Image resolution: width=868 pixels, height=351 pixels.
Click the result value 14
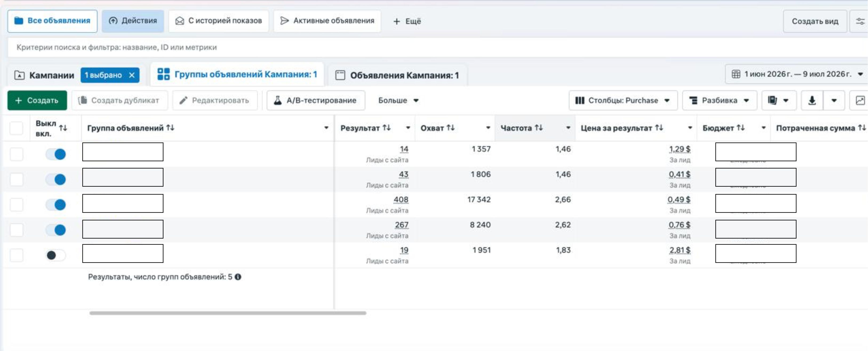pos(404,149)
